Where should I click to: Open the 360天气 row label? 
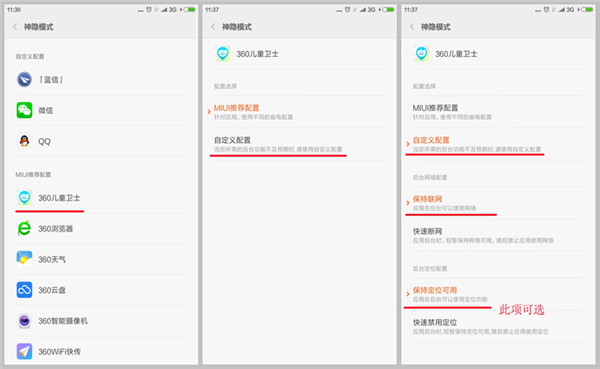point(52,259)
